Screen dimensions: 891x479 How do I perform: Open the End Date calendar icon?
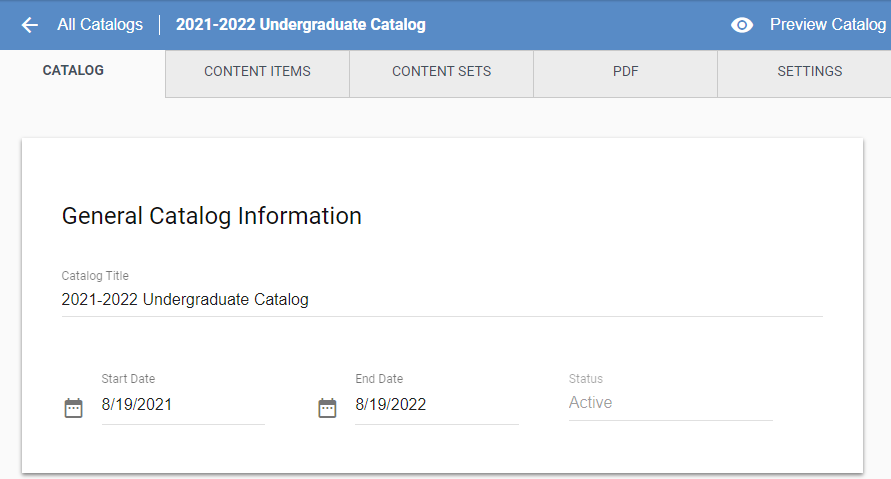[327, 408]
